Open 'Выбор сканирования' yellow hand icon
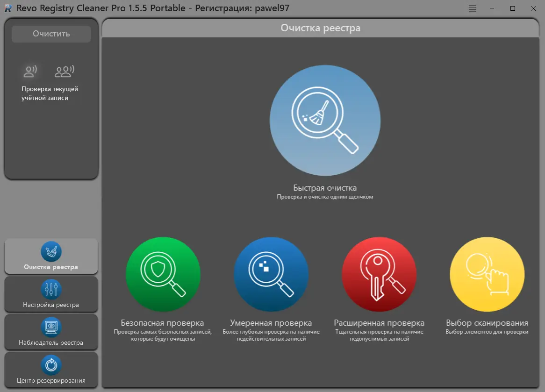Image resolution: width=545 pixels, height=392 pixels. click(487, 274)
